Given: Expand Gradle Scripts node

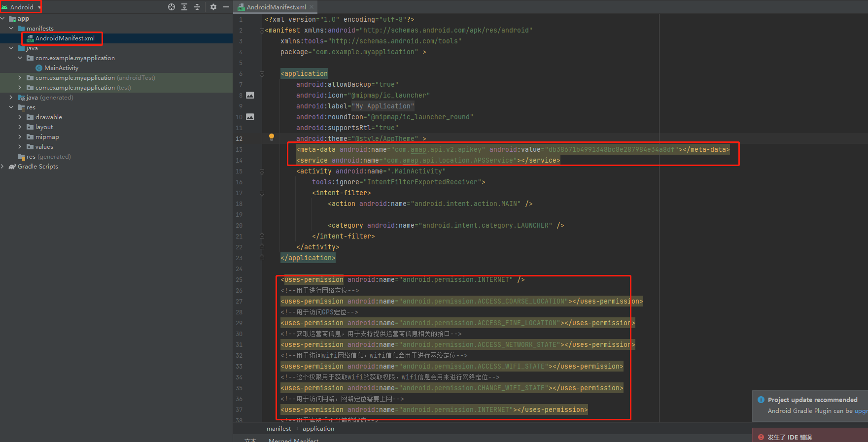Looking at the screenshot, I should tap(3, 167).
